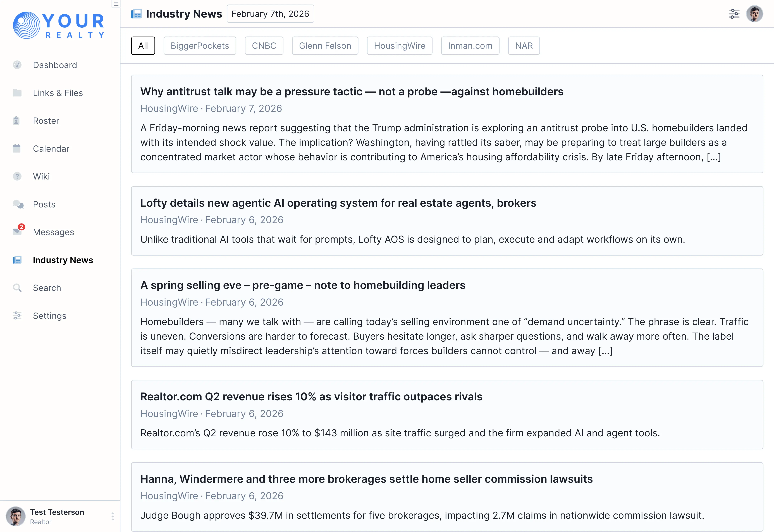Switch to the Inman.com source tab

click(x=470, y=46)
